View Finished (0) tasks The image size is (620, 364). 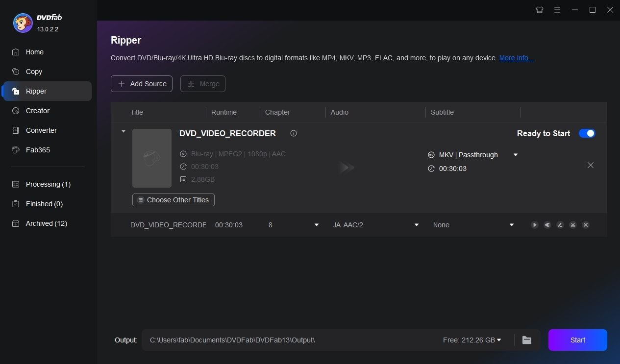point(47,204)
